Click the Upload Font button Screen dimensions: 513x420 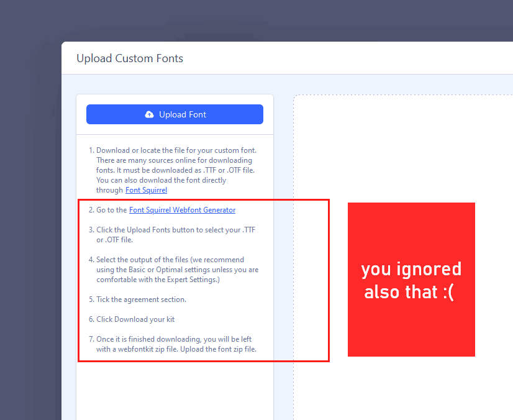(175, 114)
